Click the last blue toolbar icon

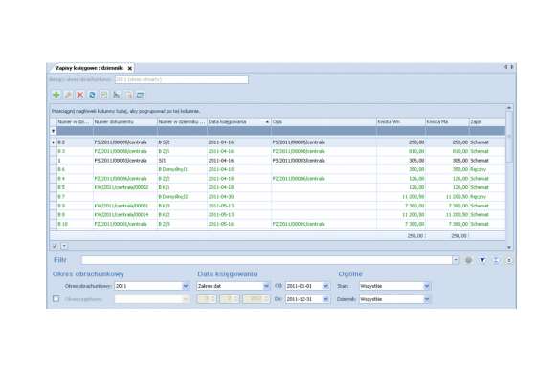coord(140,95)
